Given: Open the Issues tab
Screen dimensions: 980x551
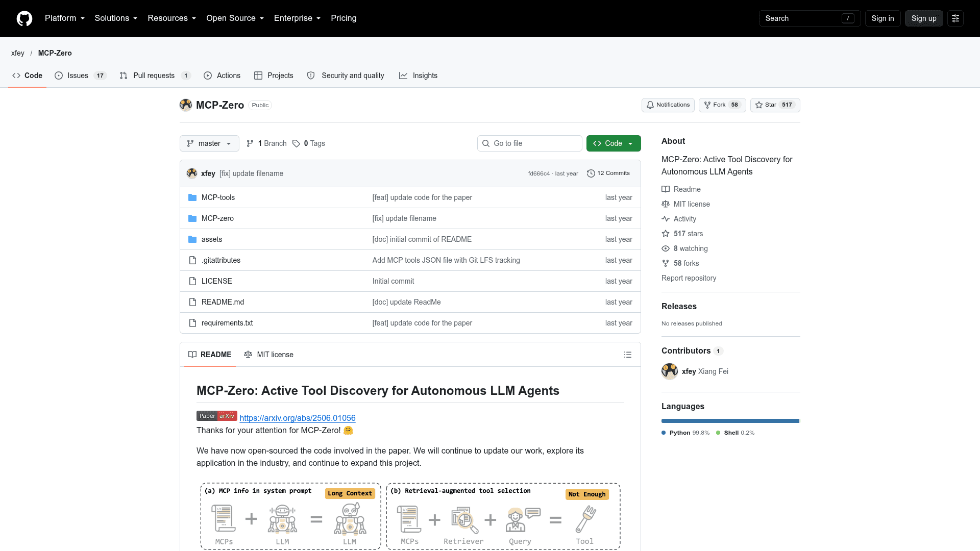Looking at the screenshot, I should [x=81, y=76].
